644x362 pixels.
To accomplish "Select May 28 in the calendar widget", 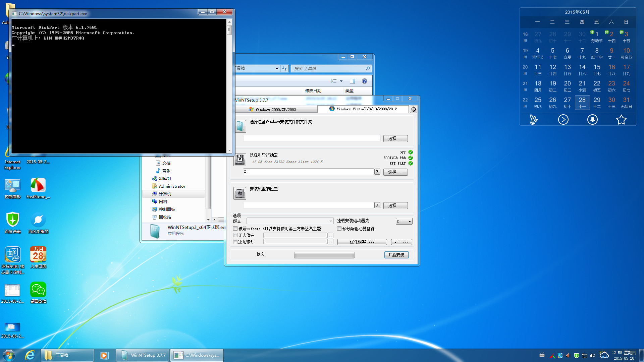I will pos(582,103).
